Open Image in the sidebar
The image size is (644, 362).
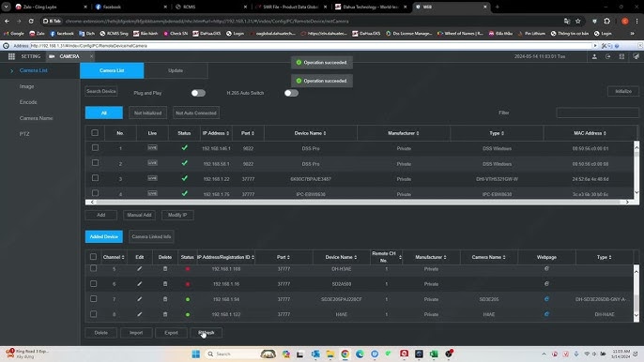pyautogui.click(x=26, y=86)
